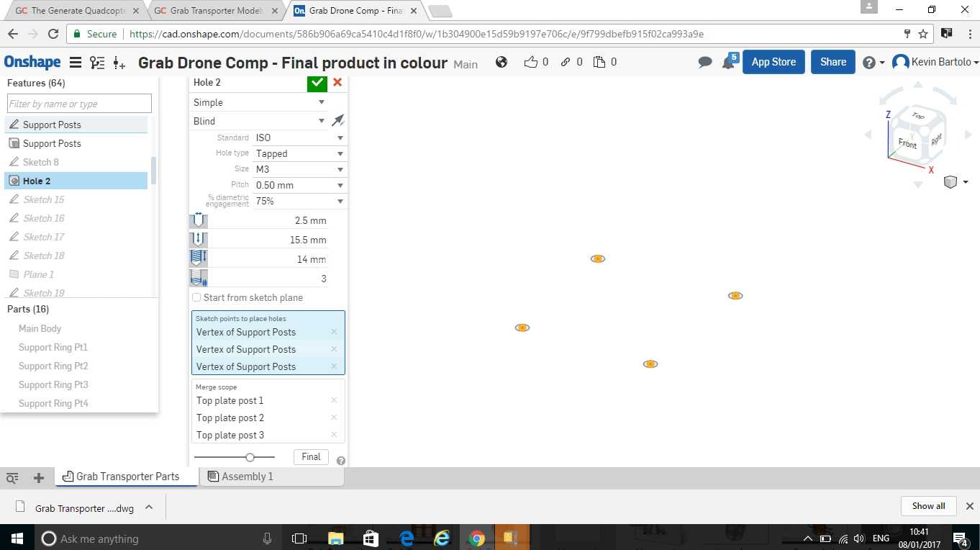Click the Share button
The width and height of the screenshot is (980, 550).
[833, 62]
